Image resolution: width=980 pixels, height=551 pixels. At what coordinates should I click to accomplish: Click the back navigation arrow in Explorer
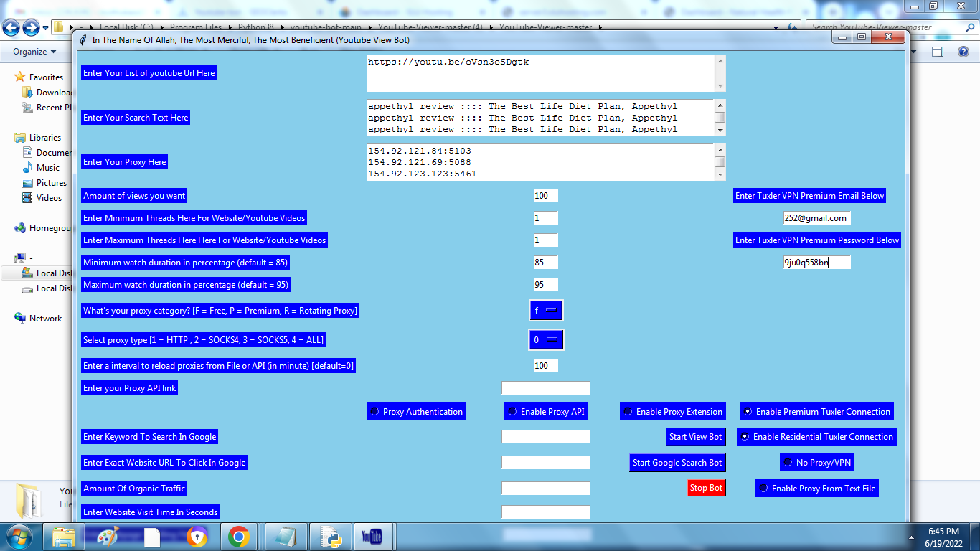[10, 27]
